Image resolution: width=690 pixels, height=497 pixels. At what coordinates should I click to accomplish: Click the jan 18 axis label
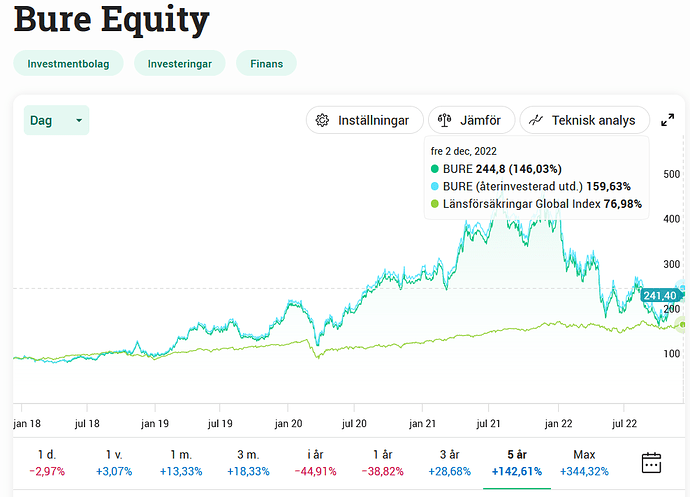(27, 423)
